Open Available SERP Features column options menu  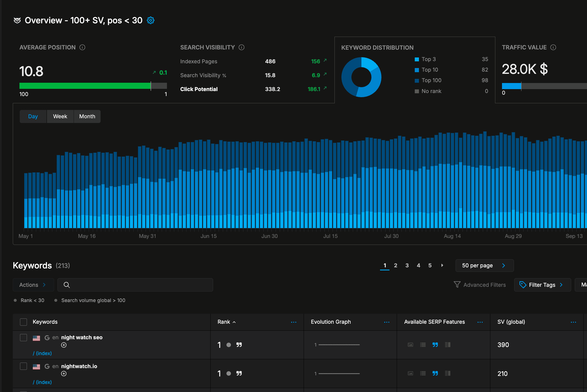pyautogui.click(x=480, y=322)
